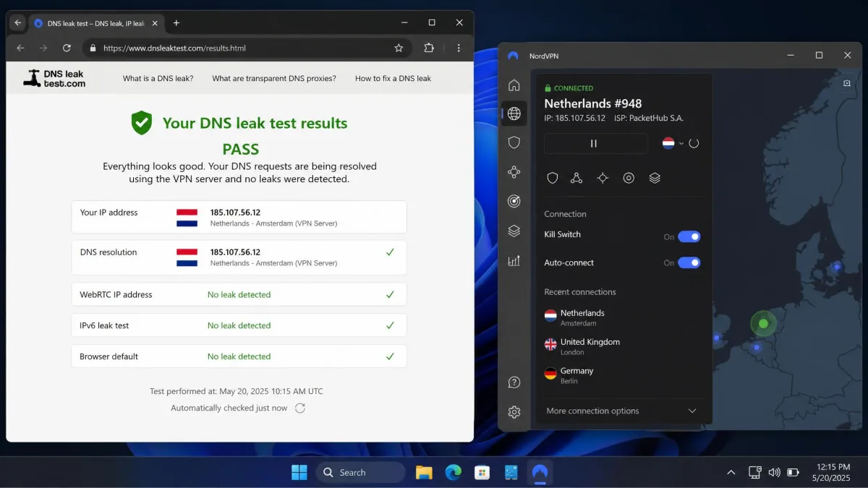Open the Meshnet sidebar icon
868x488 pixels.
click(514, 172)
